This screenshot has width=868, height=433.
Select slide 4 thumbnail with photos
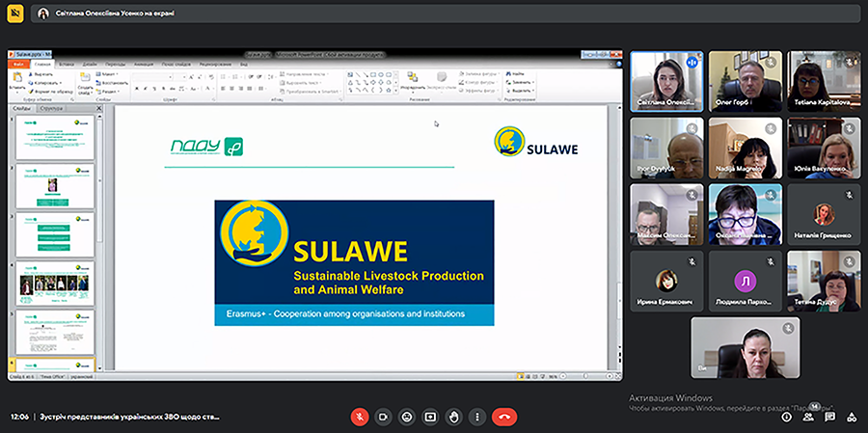tap(55, 284)
